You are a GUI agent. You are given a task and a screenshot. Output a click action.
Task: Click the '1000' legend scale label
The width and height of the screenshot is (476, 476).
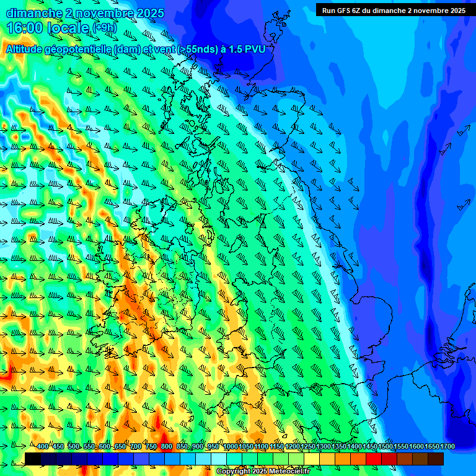230,447
